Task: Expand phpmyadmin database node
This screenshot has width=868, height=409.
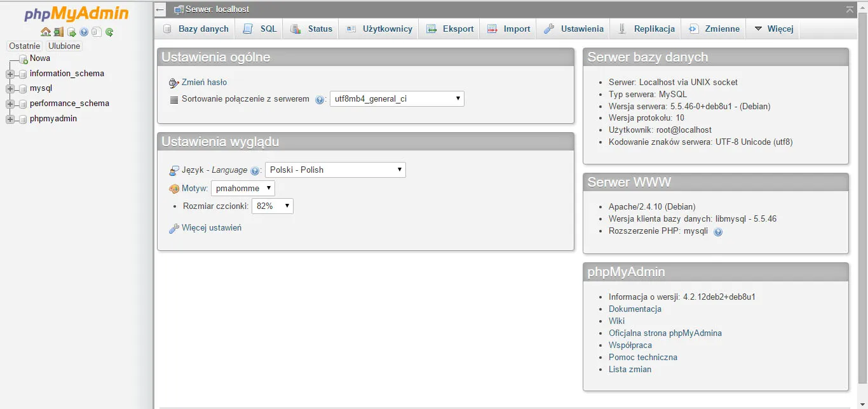Action: [x=10, y=119]
